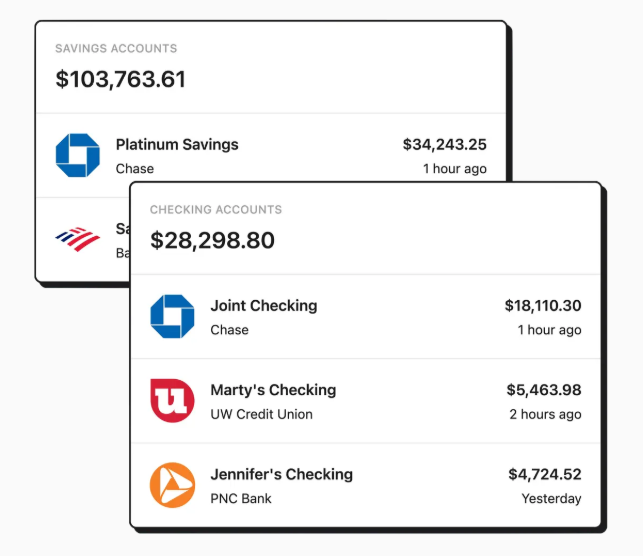The height and width of the screenshot is (556, 643).
Task: Open the Platinum Savings account name
Action: tap(177, 144)
